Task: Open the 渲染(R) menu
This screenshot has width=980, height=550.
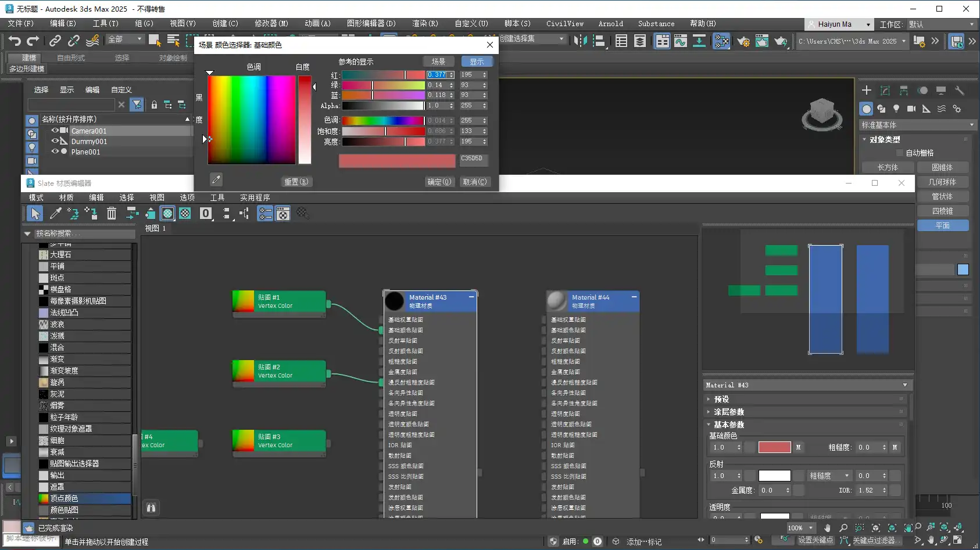Action: (x=424, y=24)
